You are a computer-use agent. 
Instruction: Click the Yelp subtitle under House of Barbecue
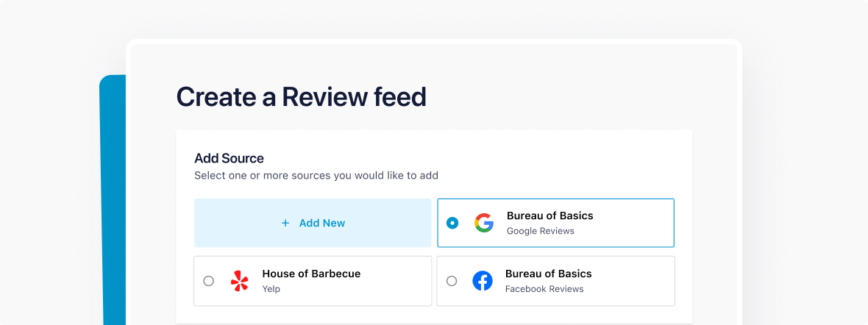tap(271, 289)
